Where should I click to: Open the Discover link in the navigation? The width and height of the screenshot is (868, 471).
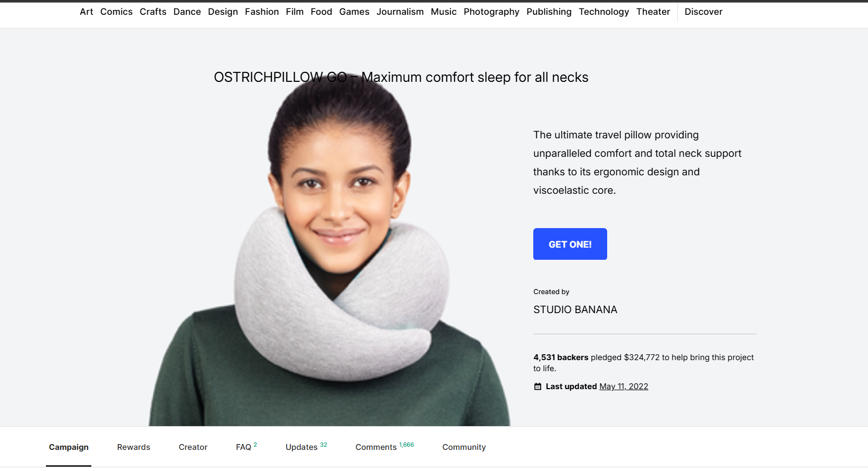(x=703, y=12)
